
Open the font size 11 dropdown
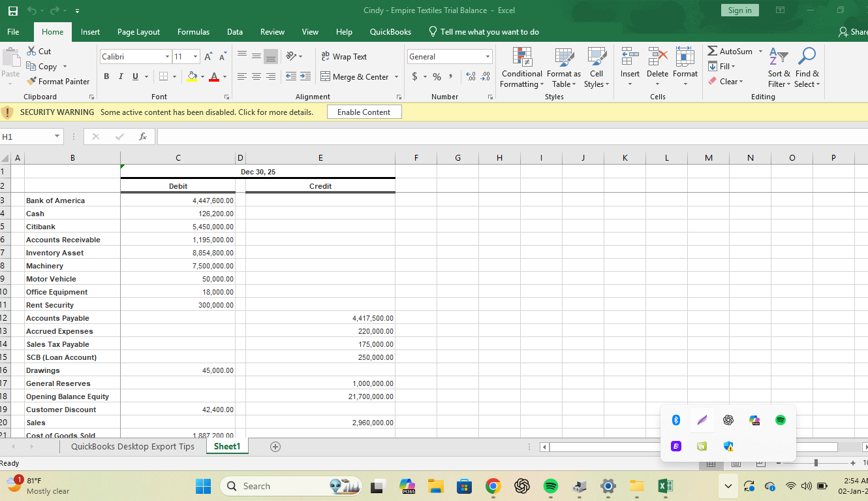pyautogui.click(x=195, y=57)
